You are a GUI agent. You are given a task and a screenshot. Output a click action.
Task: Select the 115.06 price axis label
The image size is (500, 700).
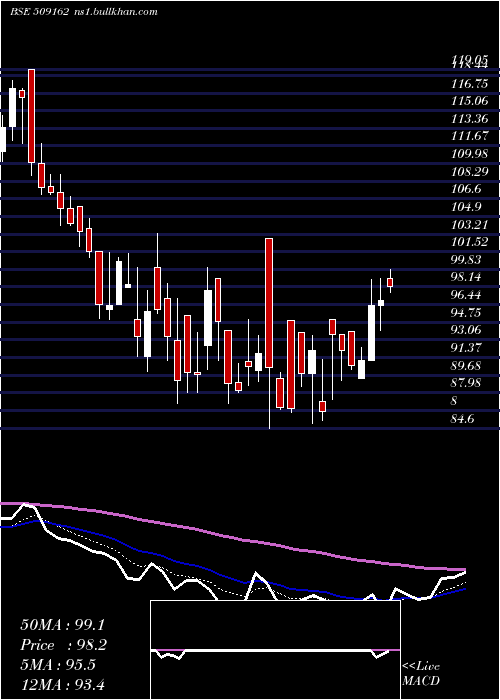pos(469,101)
